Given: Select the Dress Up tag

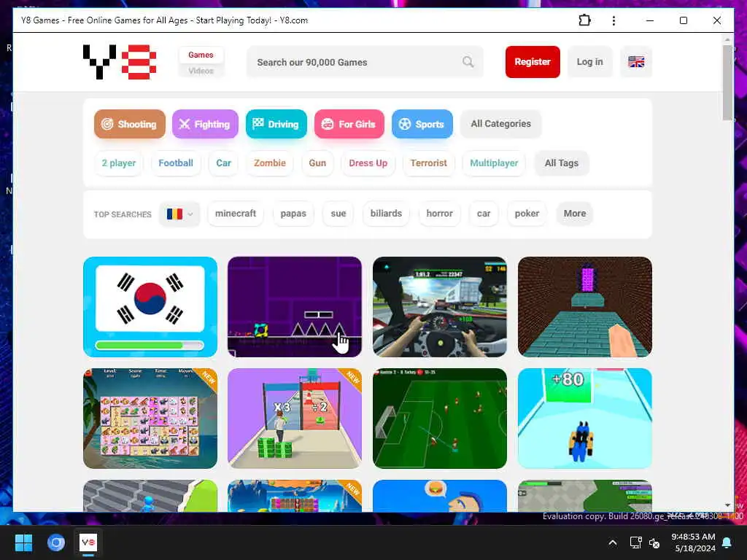Looking at the screenshot, I should point(368,163).
